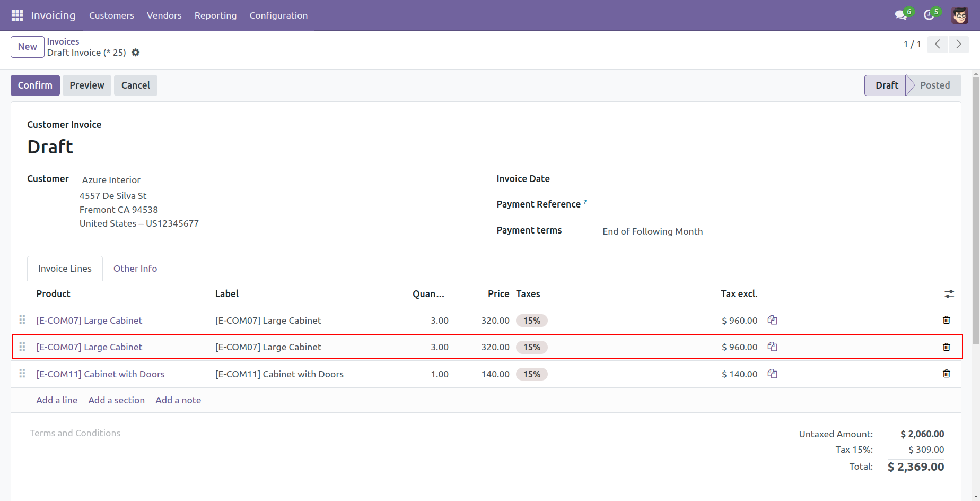Go to previous record arrow
The height and width of the screenshot is (501, 980).
point(938,44)
